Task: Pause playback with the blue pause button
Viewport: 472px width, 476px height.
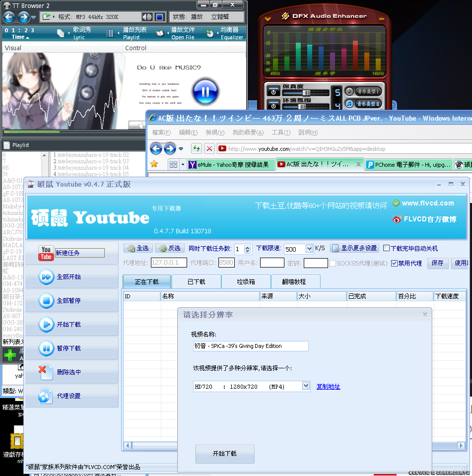Action: click(204, 91)
